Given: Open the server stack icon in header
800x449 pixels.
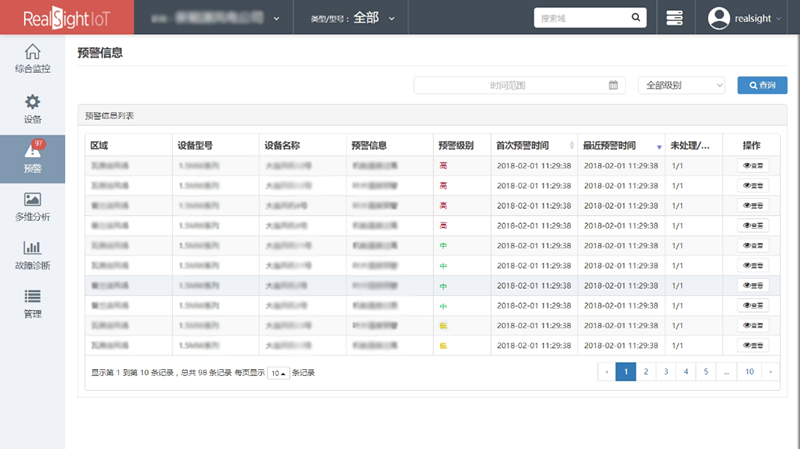Looking at the screenshot, I should click(674, 18).
